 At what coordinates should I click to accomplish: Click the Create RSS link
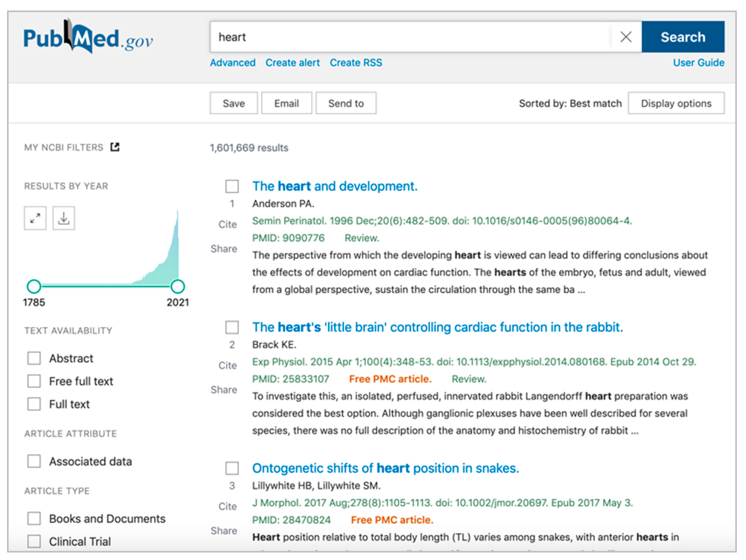coord(356,63)
